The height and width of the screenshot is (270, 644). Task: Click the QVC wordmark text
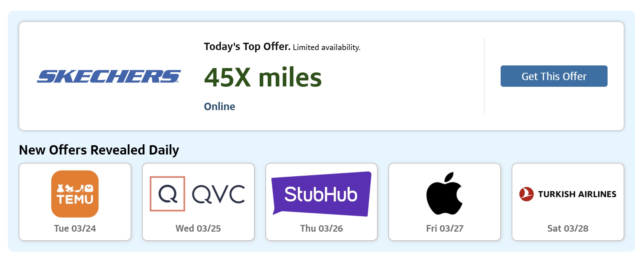[x=218, y=194]
